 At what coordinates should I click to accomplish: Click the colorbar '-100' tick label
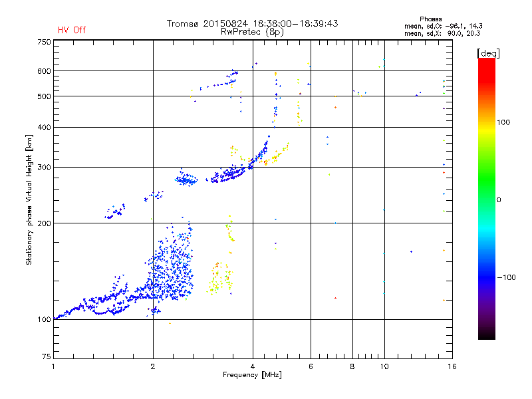click(506, 277)
